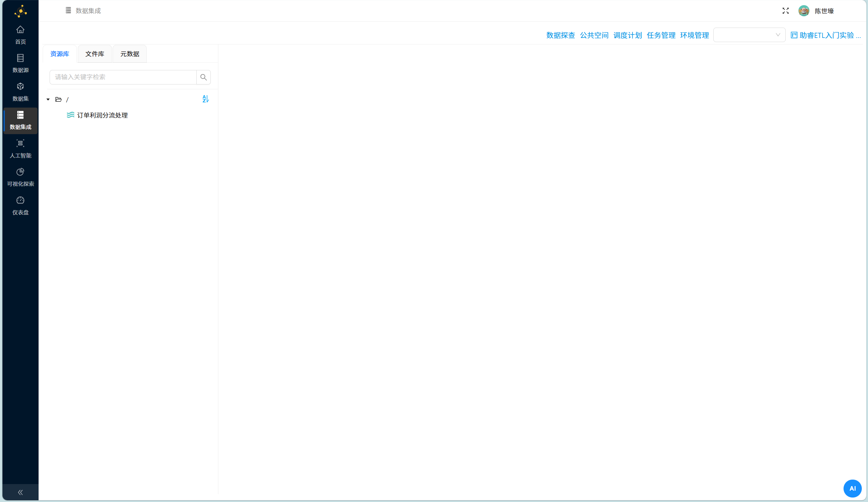Screen dimensions: 868x502
Task: Click the user avatar picture
Action: 804,11
